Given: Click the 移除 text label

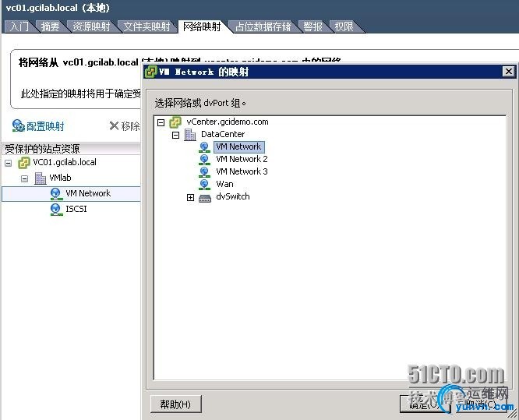Looking at the screenshot, I should coord(130,126).
